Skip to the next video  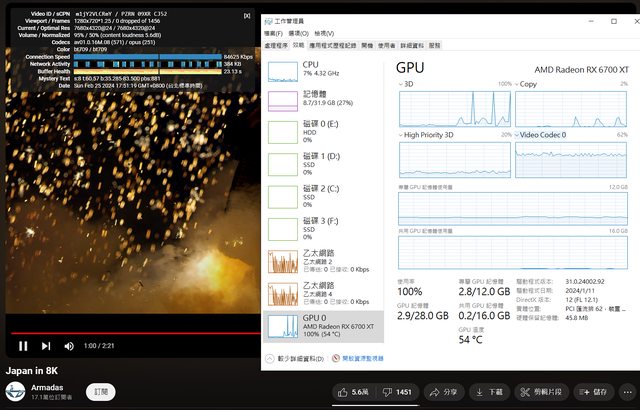click(46, 346)
